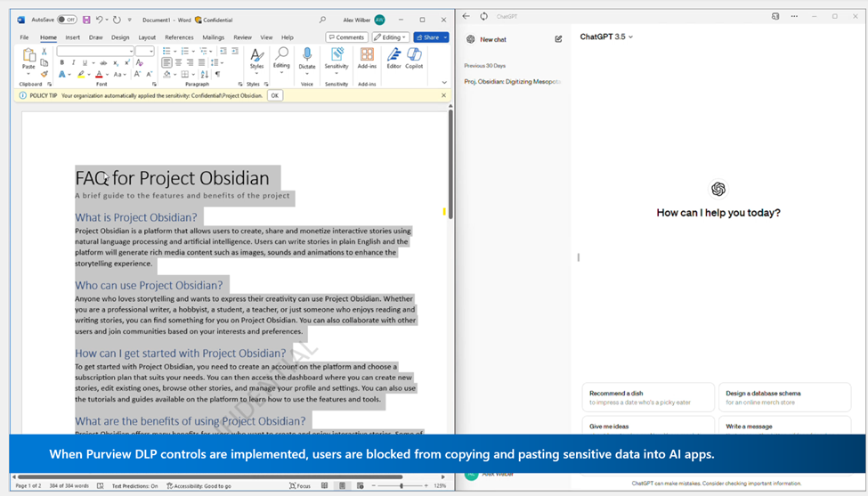
Task: Toggle Strikethrough formatting
Action: click(x=103, y=62)
